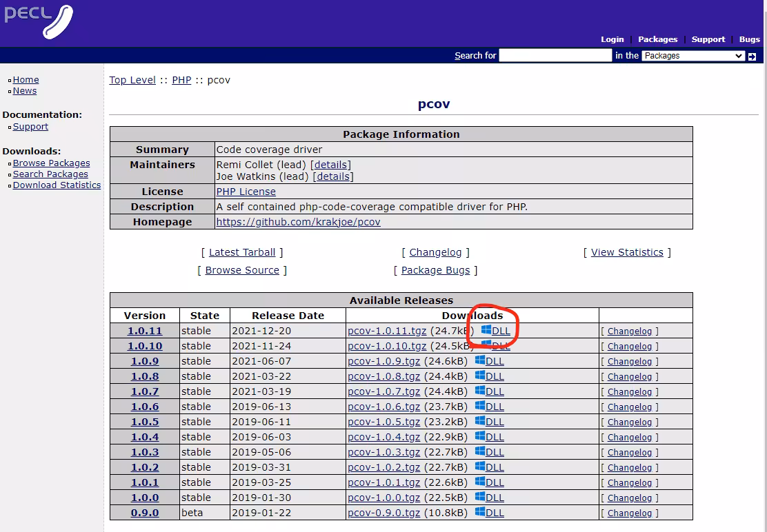Click the Windows icon in the 0.9.0 row
Screen dimensions: 767x532
(x=480, y=512)
